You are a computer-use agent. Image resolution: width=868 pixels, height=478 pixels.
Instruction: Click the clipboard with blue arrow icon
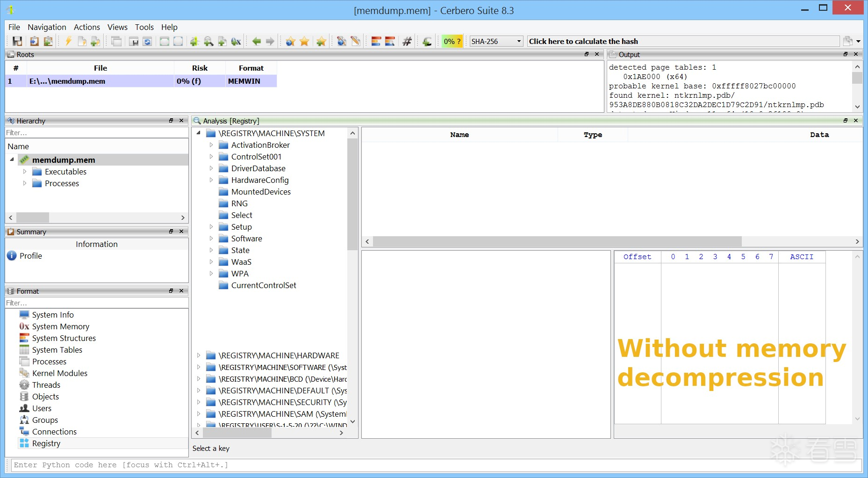click(x=34, y=41)
